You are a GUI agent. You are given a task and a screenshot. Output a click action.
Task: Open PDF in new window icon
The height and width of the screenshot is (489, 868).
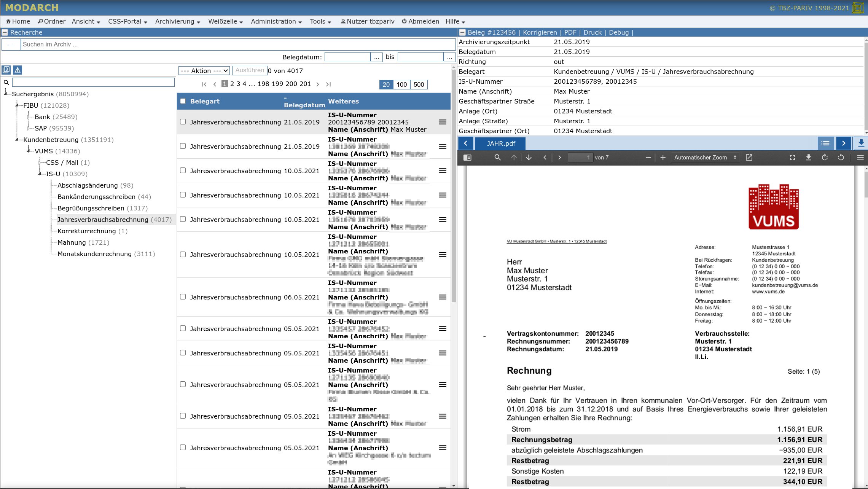coord(749,158)
